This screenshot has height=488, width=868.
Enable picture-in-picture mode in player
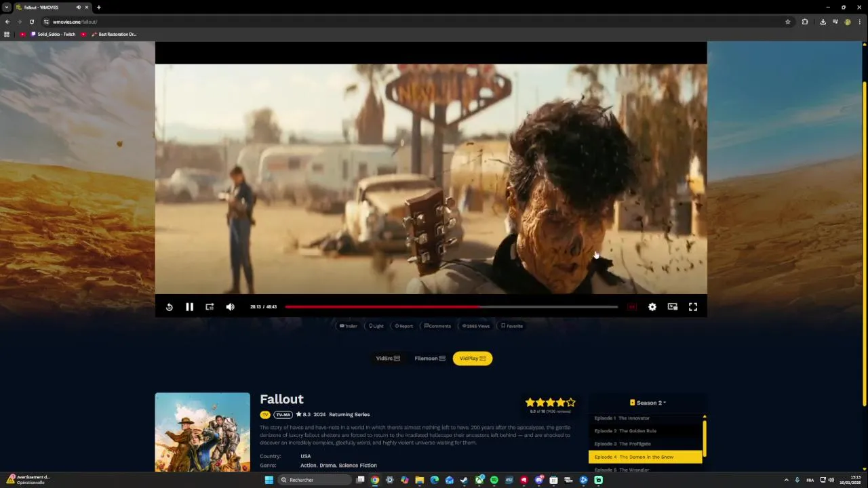(x=673, y=307)
